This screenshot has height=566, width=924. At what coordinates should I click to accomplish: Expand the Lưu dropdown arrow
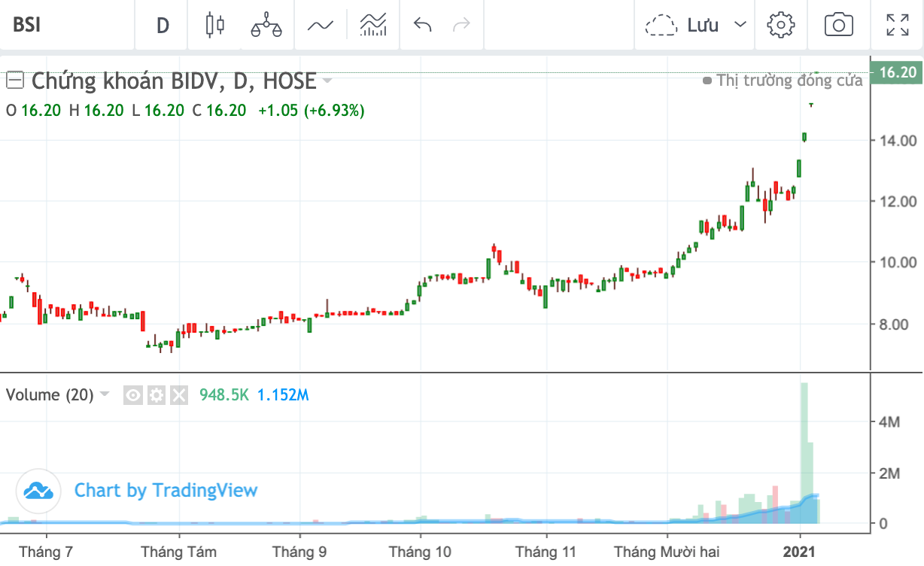click(x=740, y=25)
